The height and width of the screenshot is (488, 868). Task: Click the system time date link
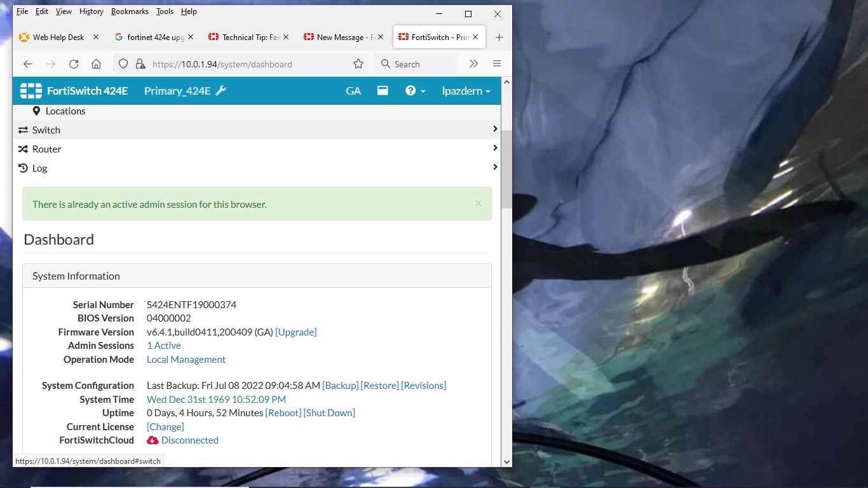click(216, 400)
